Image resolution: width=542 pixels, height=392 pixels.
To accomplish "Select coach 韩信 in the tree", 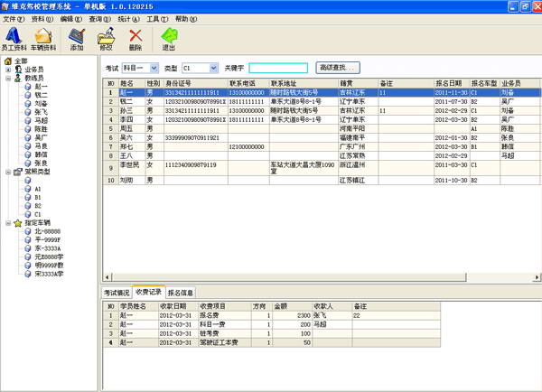I will tap(41, 154).
